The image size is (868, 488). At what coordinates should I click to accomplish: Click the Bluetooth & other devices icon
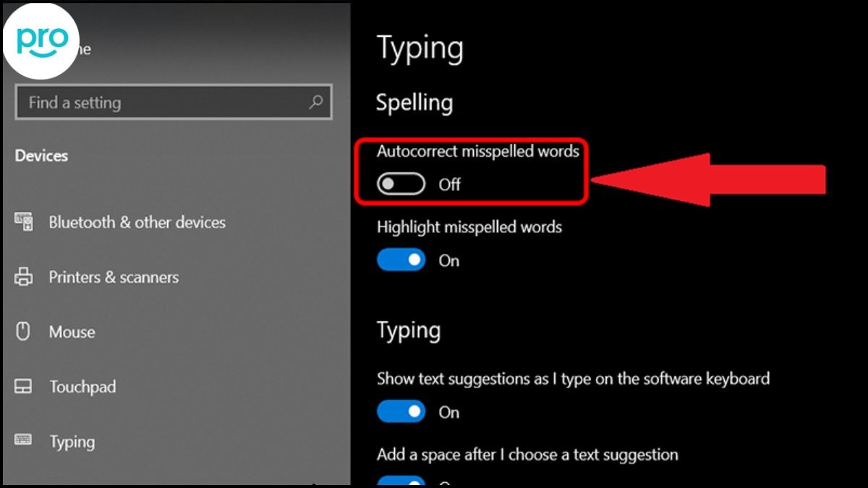[x=23, y=222]
